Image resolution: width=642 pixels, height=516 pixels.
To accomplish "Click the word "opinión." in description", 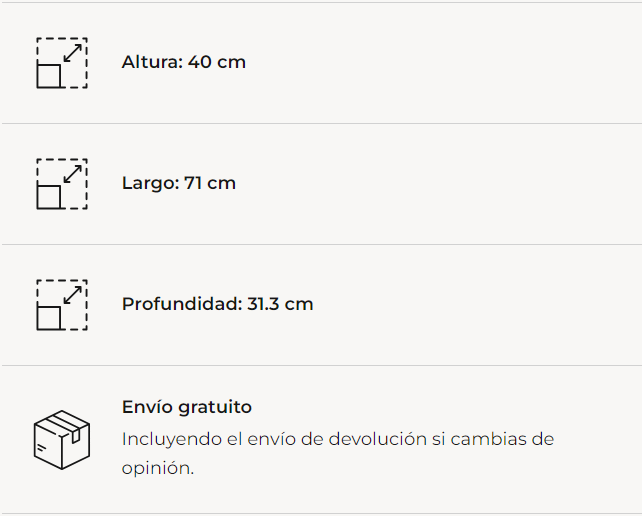I will coord(158,468).
